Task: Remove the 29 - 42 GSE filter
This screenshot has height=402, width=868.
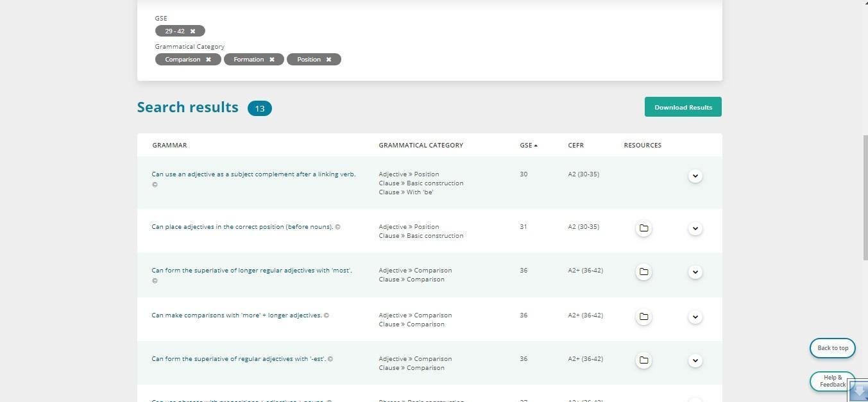Action: click(x=192, y=31)
